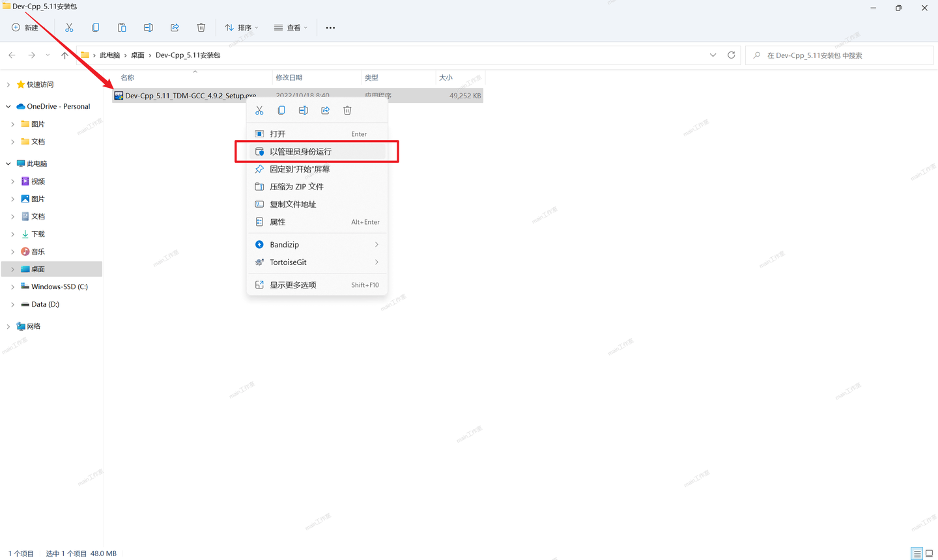
Task: Select OneDrive - Personal in sidebar
Action: tap(58, 106)
